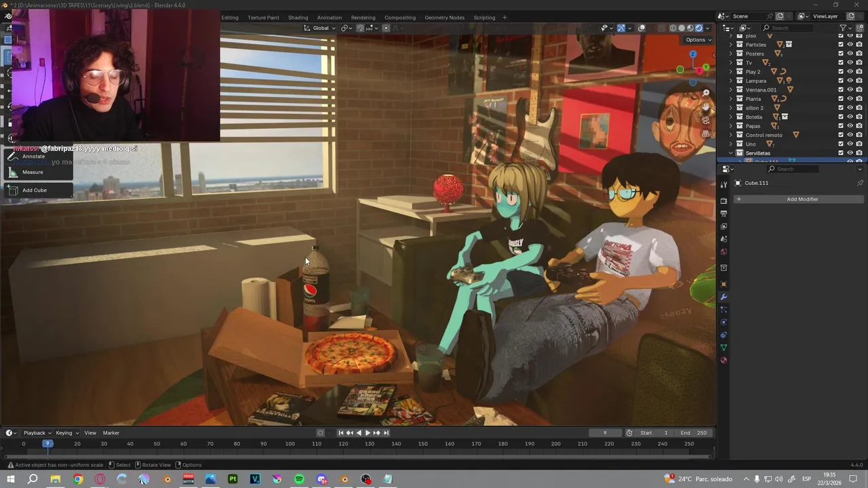The image size is (868, 488).
Task: Switch to the Shading workspace tab
Action: [x=298, y=18]
